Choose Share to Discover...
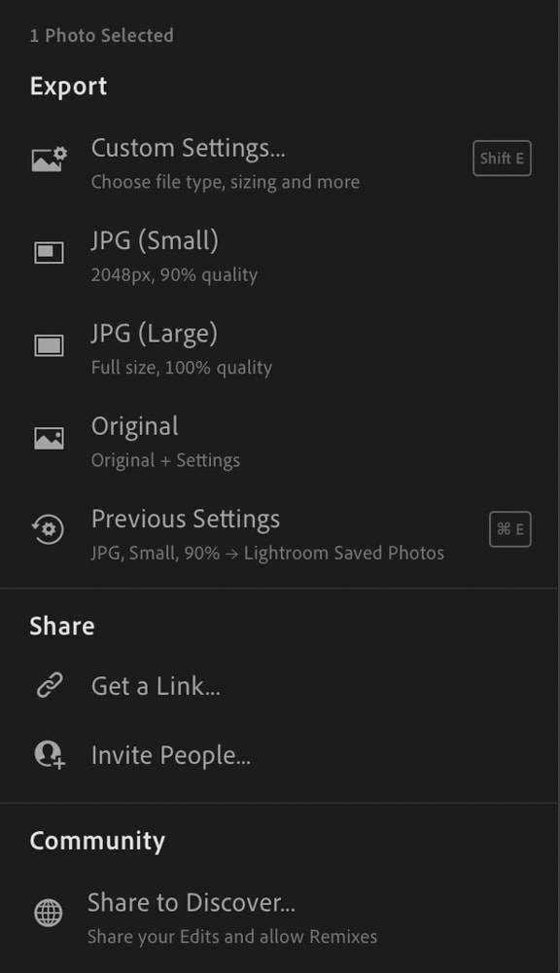560x973 pixels. (280, 918)
